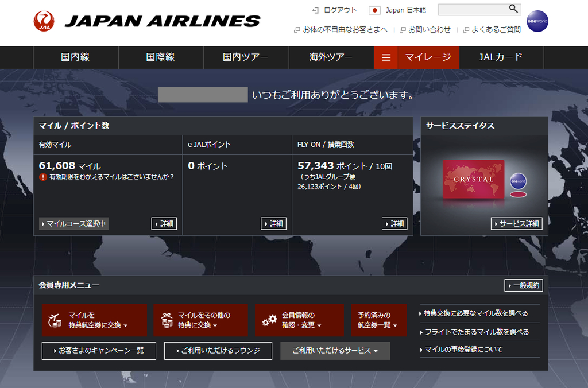This screenshot has height=388, width=588.
Task: Click the oneworld emblem beside the CRYSTAL card
Action: click(x=518, y=181)
